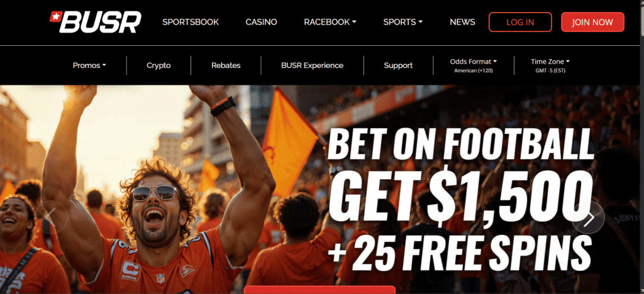This screenshot has width=644, height=294.
Task: Go to next carousel slide arrow
Action: click(588, 218)
